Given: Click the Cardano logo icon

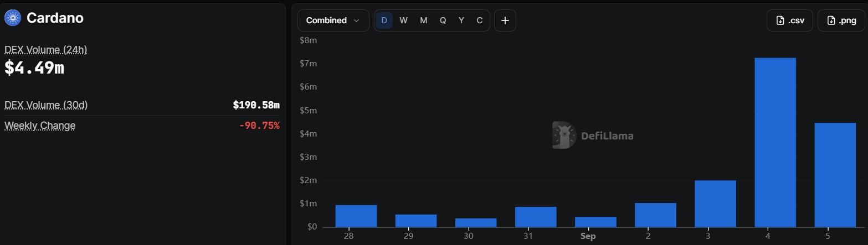Looking at the screenshot, I should (x=12, y=18).
